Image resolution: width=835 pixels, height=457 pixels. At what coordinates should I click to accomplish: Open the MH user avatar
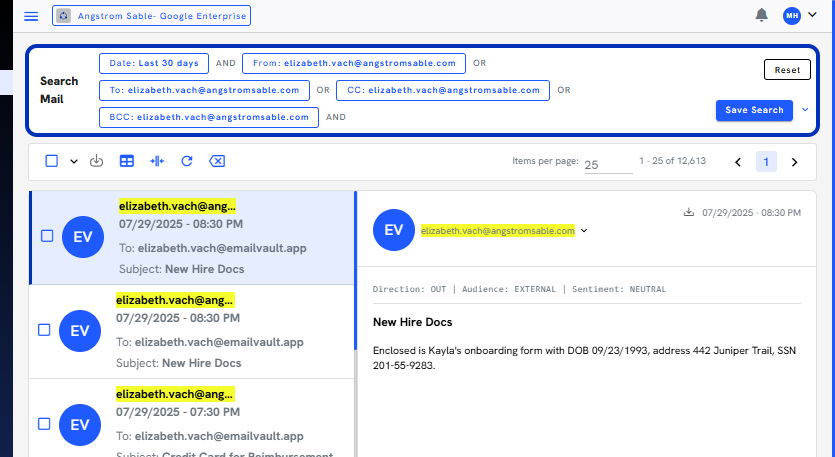pyautogui.click(x=792, y=15)
